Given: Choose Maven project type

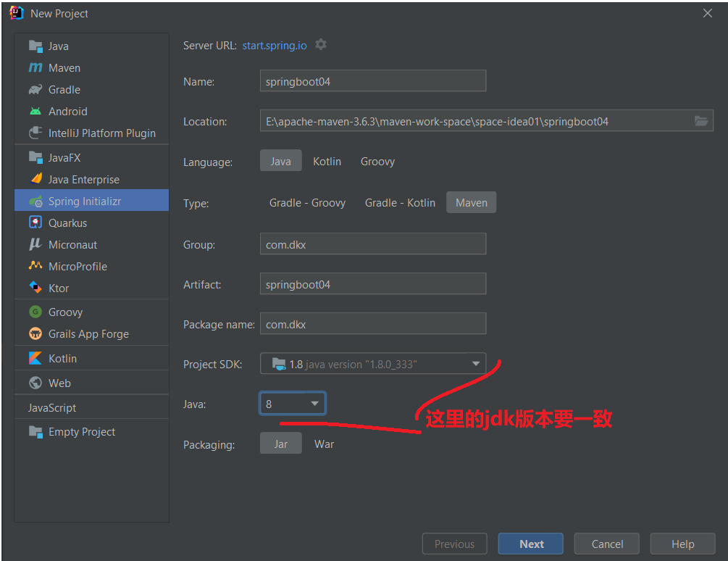Looking at the screenshot, I should (472, 202).
